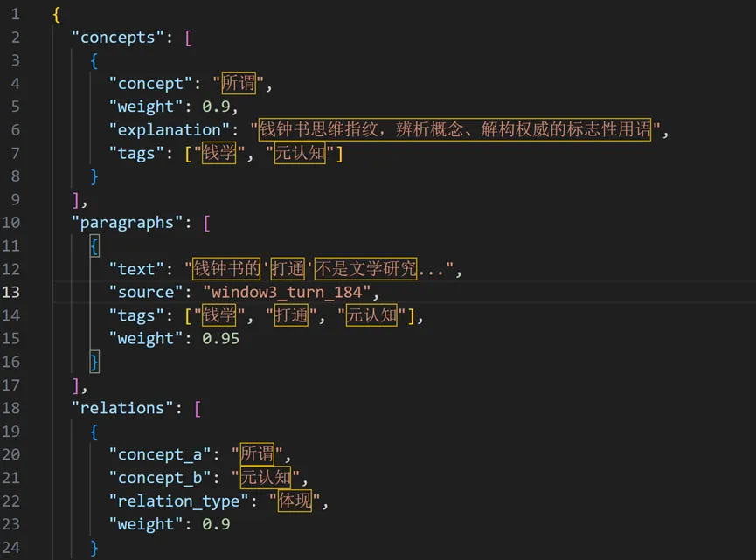Click line number 24 in the gutter
Image resolution: width=756 pixels, height=560 pixels.
click(x=10, y=547)
